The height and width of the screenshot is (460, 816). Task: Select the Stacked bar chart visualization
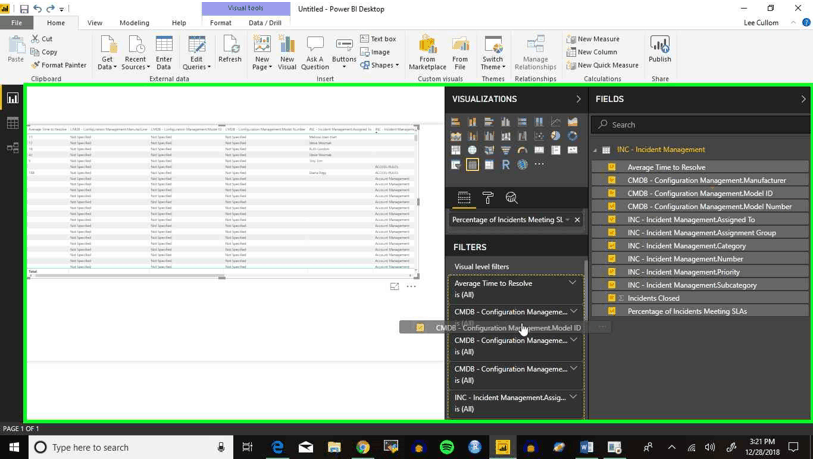tap(455, 122)
